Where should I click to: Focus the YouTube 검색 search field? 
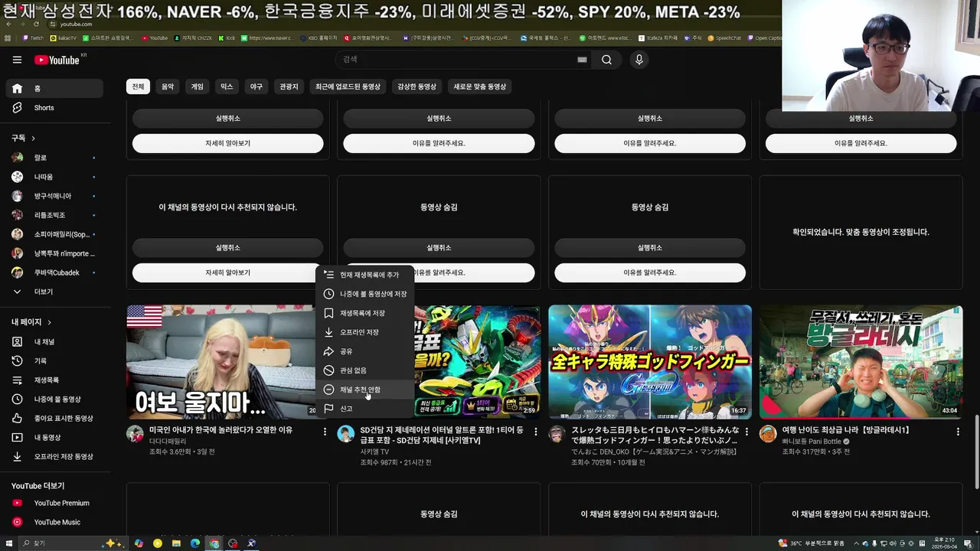pyautogui.click(x=456, y=60)
